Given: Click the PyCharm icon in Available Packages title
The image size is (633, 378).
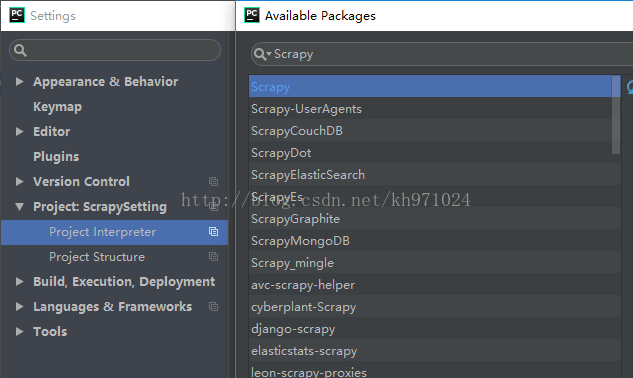Looking at the screenshot, I should (x=252, y=15).
